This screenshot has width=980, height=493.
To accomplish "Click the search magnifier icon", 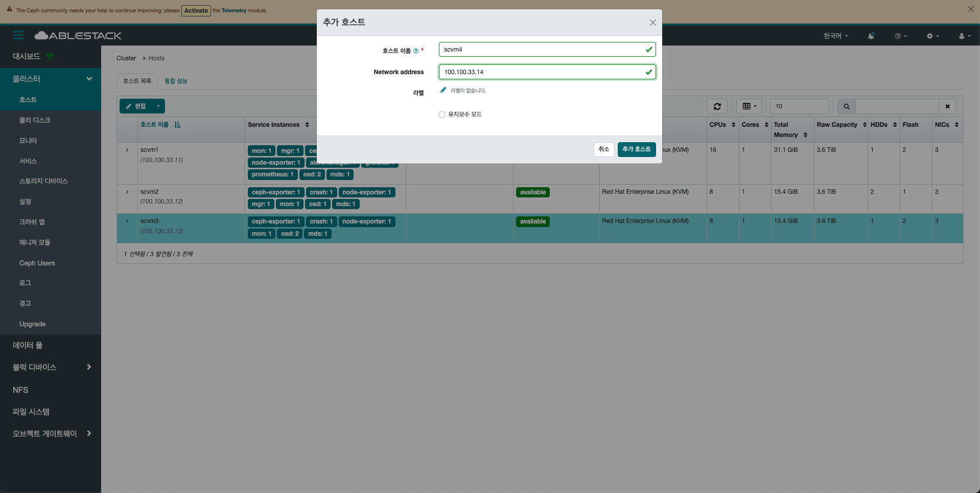I will [846, 106].
